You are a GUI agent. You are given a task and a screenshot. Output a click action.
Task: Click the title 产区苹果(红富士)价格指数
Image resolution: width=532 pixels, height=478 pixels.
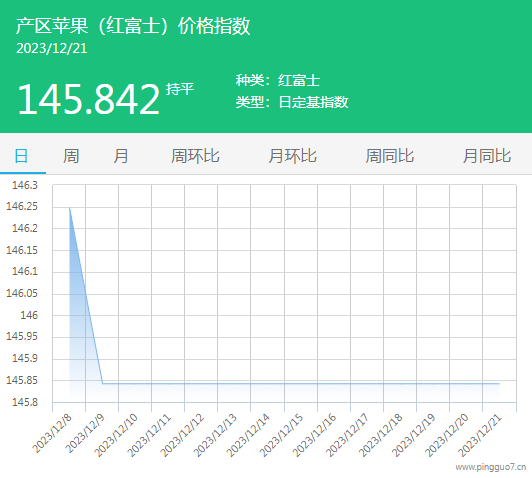133,26
